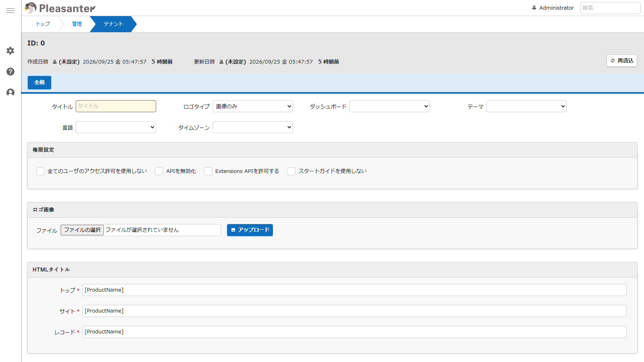This screenshot has height=362, width=644.
Task: Toggle the APIを無効化 checkbox
Action: tap(159, 171)
